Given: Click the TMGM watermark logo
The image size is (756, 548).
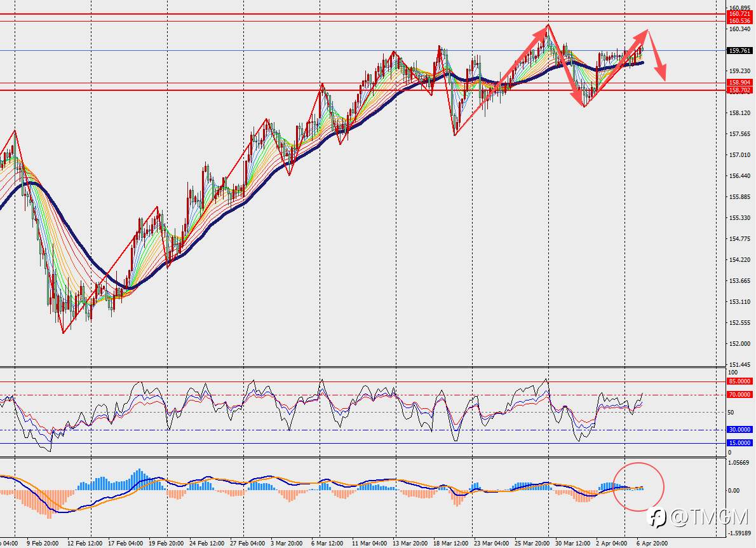Looking at the screenshot, I should (698, 518).
